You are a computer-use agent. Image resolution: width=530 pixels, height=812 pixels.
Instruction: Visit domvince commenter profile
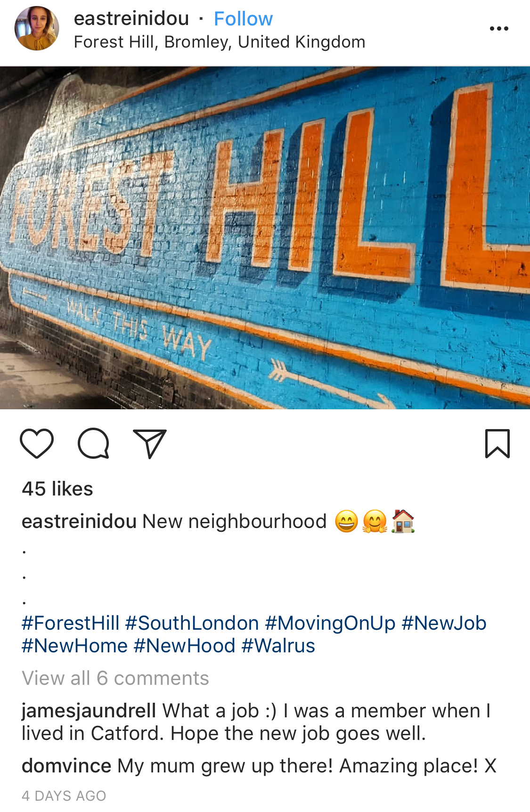[x=66, y=766]
